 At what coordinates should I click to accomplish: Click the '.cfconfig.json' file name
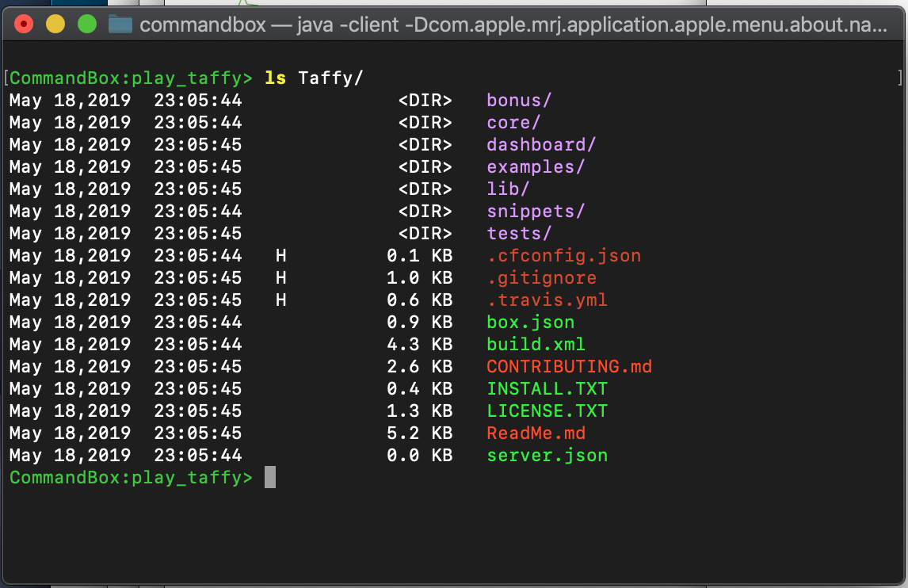click(564, 255)
